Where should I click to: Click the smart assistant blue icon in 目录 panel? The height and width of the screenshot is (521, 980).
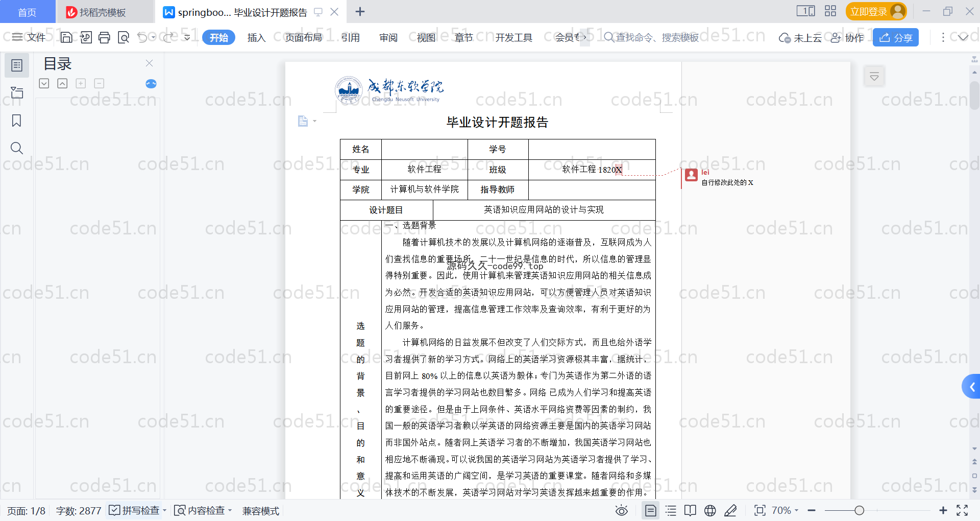tap(151, 84)
